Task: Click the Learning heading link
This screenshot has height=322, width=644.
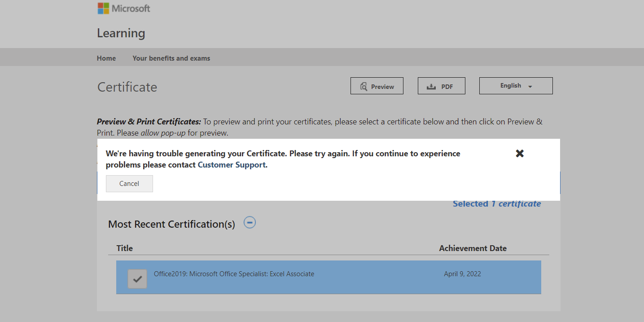Action: coord(121,33)
